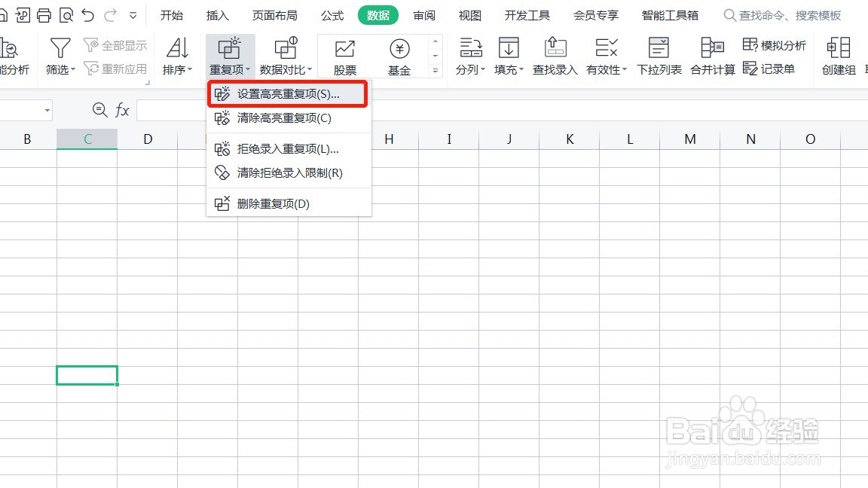
Task: Click data types gallery up arrow
Action: click(435, 41)
